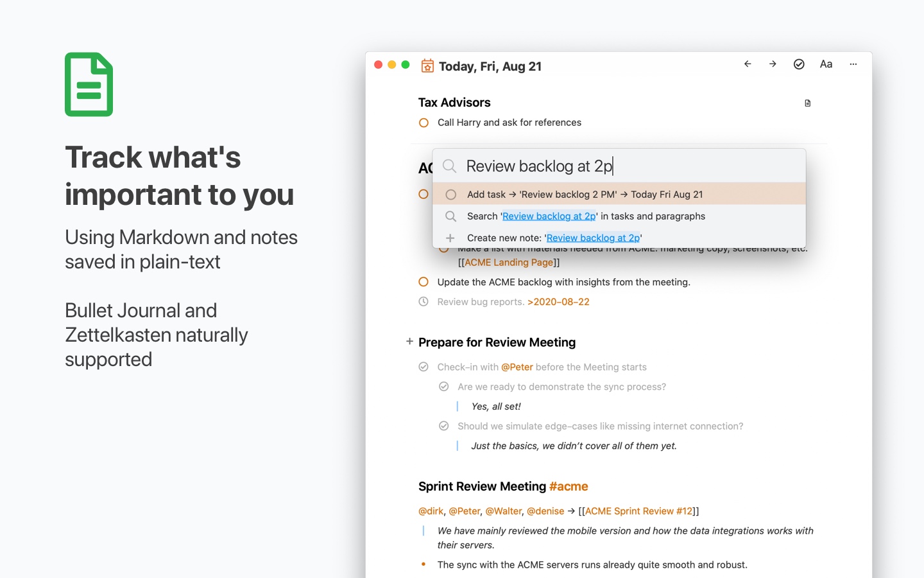Open the ACME Landing Page link
Screen dimensions: 924x578
tap(508, 263)
